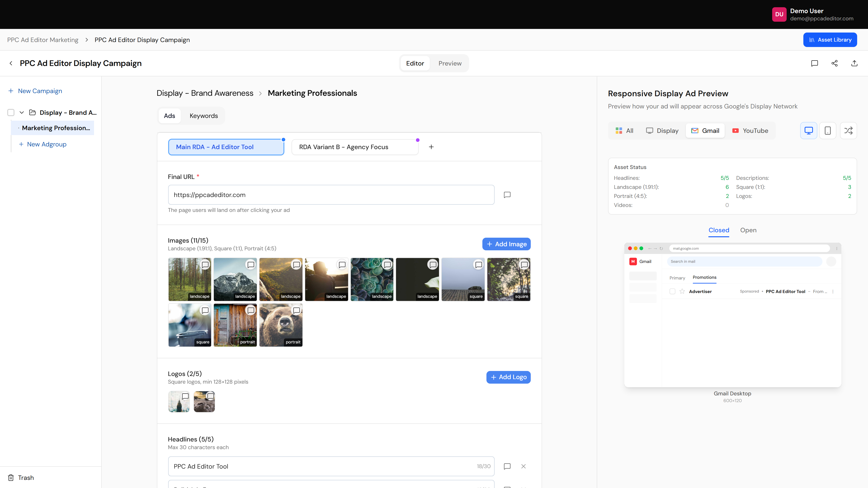The height and width of the screenshot is (488, 868).
Task: Open comment on wooden door portrait image
Action: coord(251,310)
